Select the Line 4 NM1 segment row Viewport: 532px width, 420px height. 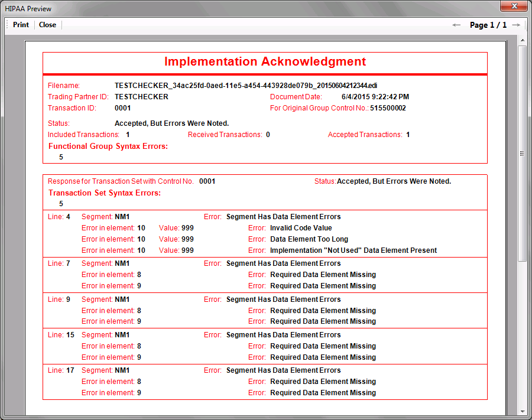click(x=122, y=217)
